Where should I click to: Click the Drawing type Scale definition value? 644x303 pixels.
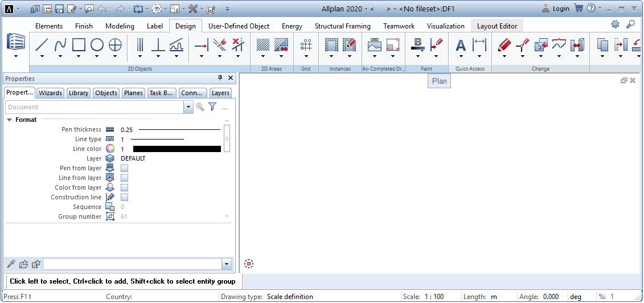click(x=290, y=296)
